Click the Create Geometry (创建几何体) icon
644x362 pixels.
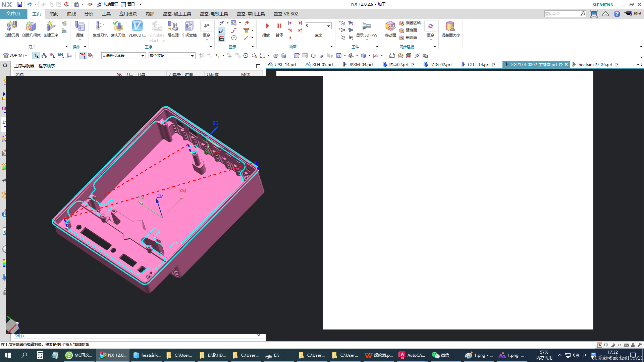(x=31, y=29)
